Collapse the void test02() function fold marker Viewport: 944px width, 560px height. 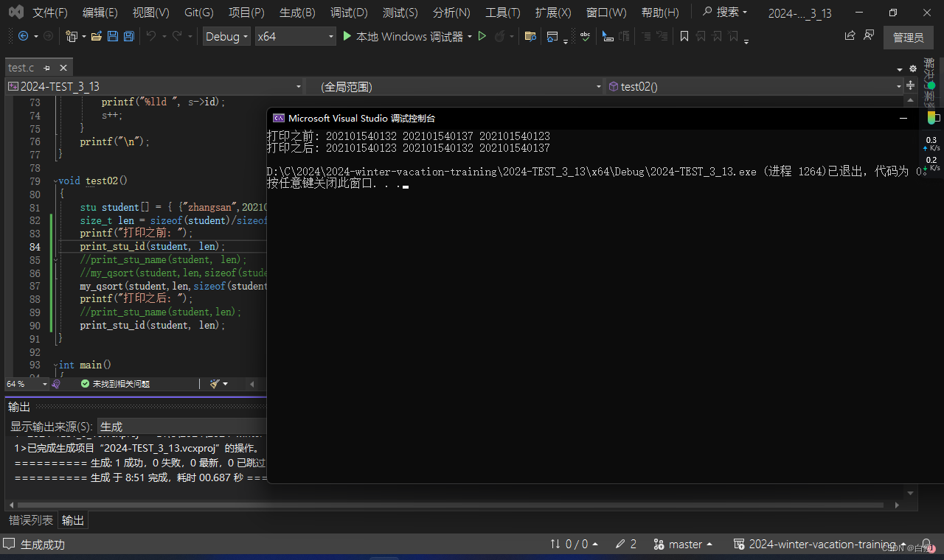55,181
